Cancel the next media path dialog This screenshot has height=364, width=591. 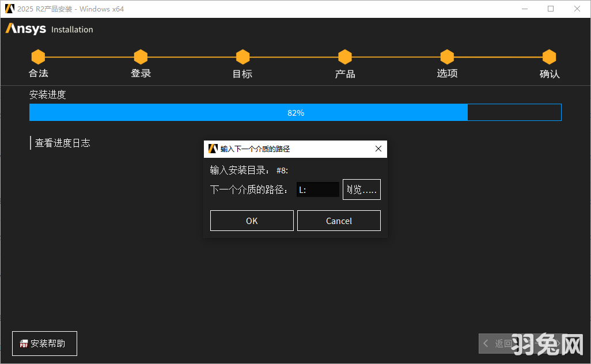coord(339,220)
